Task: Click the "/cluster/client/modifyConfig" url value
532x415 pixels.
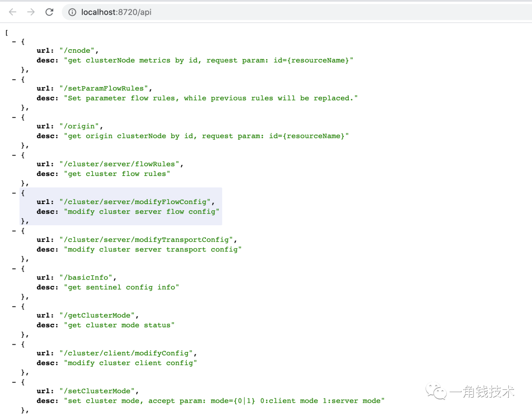Action: click(126, 353)
